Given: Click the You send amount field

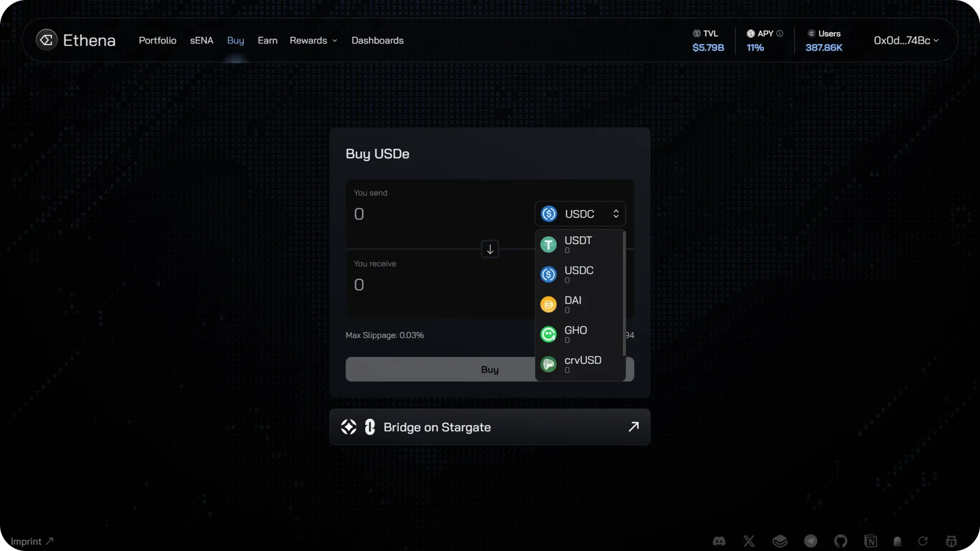Looking at the screenshot, I should click(x=441, y=214).
